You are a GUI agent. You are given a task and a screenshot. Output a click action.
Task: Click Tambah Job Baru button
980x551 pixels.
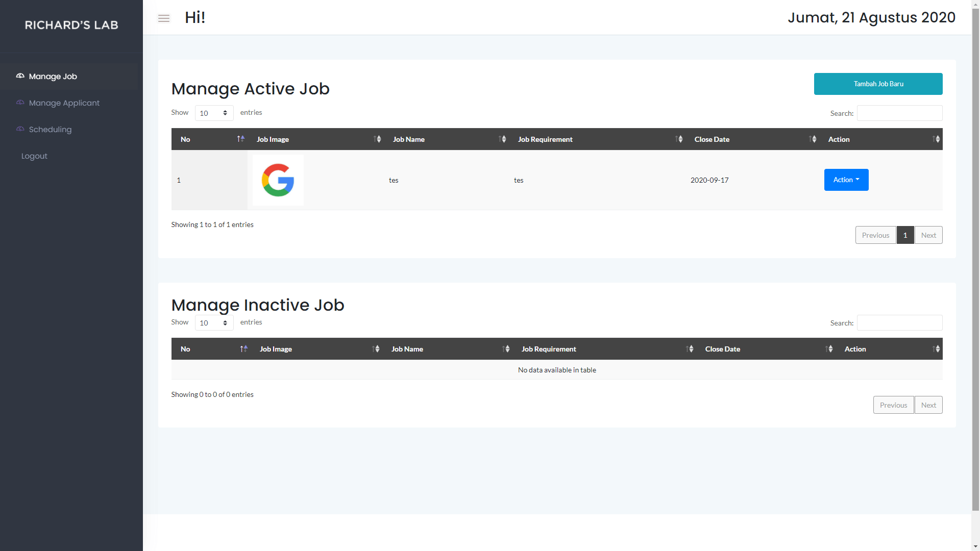[878, 84]
